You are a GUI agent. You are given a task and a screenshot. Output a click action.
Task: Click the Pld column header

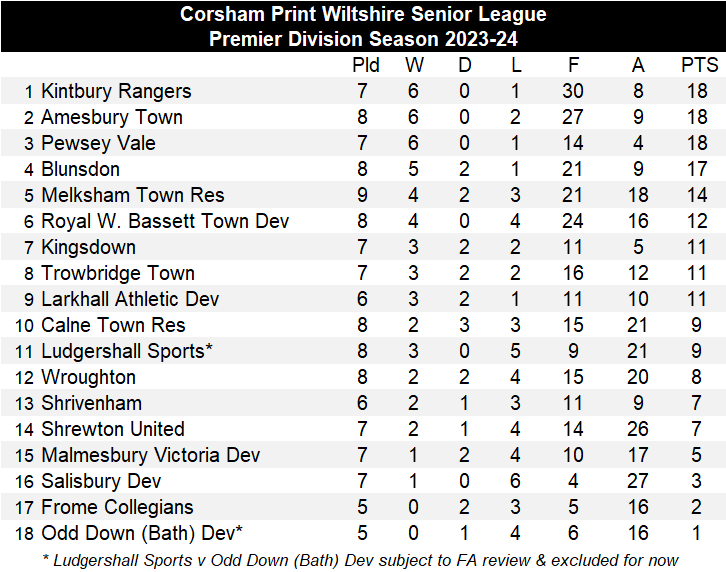click(367, 65)
